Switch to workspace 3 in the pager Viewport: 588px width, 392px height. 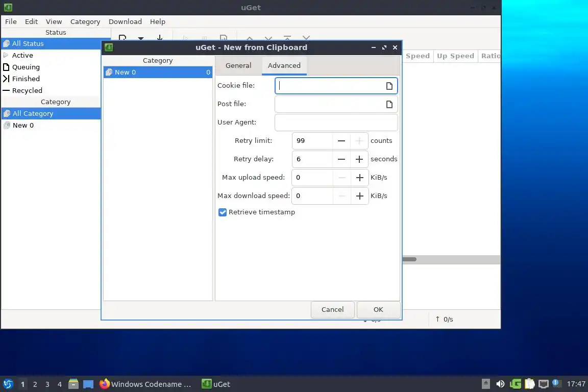pos(47,384)
